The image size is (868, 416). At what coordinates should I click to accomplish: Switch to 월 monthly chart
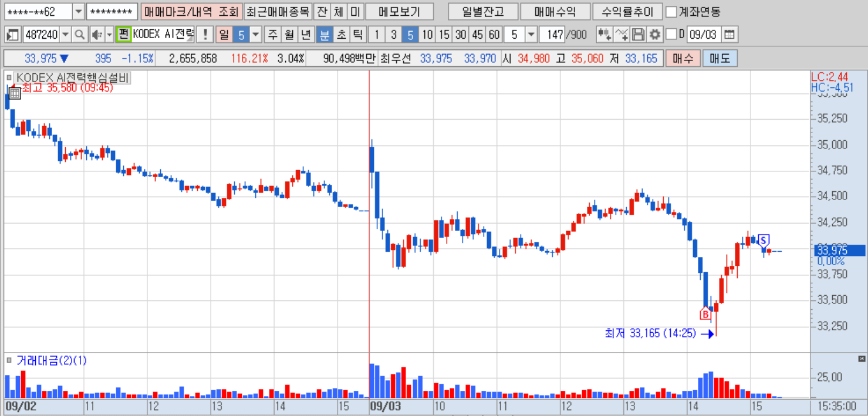pyautogui.click(x=289, y=35)
